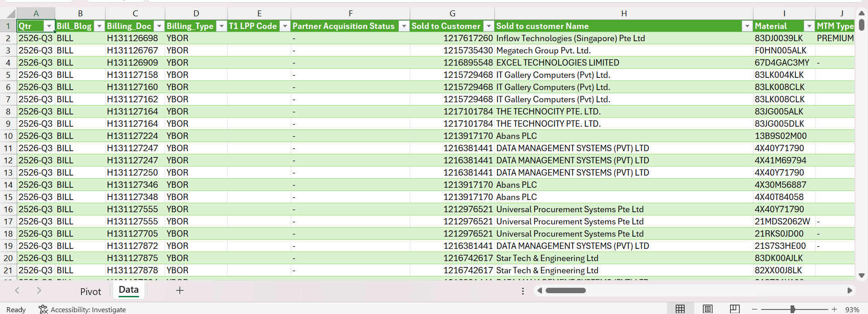Open the Qtr column filter dropdown

(x=49, y=26)
